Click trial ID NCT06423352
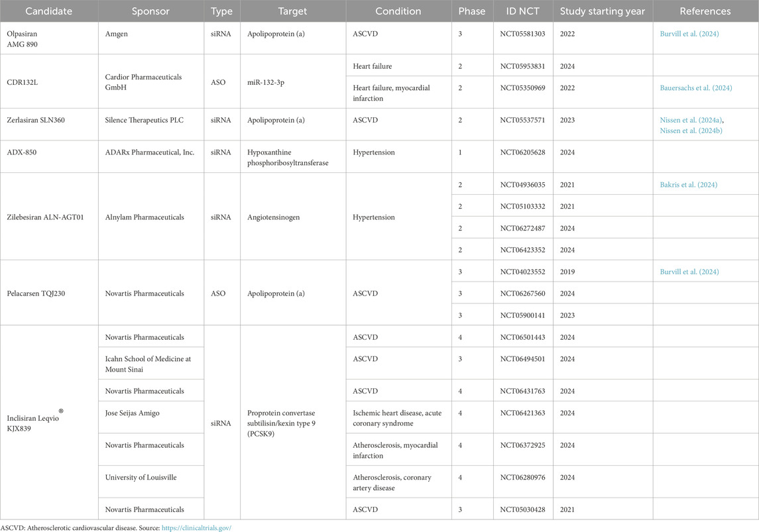The width and height of the screenshot is (759, 532). tap(523, 250)
